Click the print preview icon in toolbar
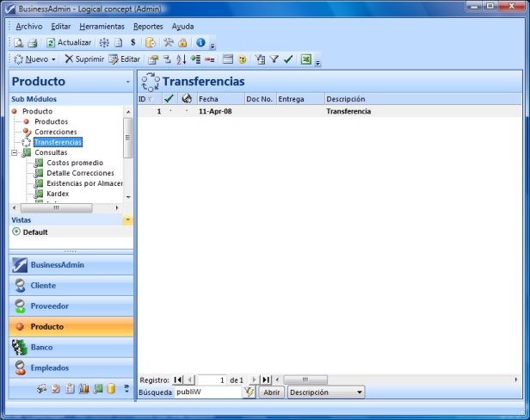Screen dimensions: 530x420 pos(19,42)
